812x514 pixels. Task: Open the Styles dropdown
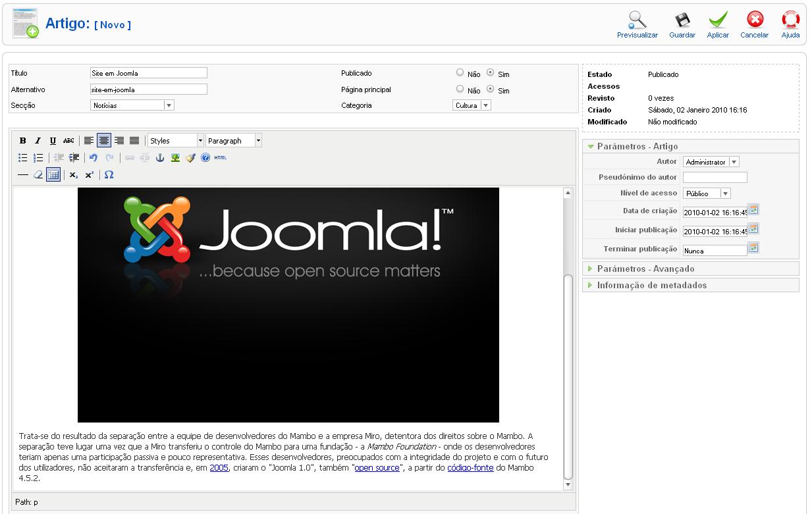[176, 141]
